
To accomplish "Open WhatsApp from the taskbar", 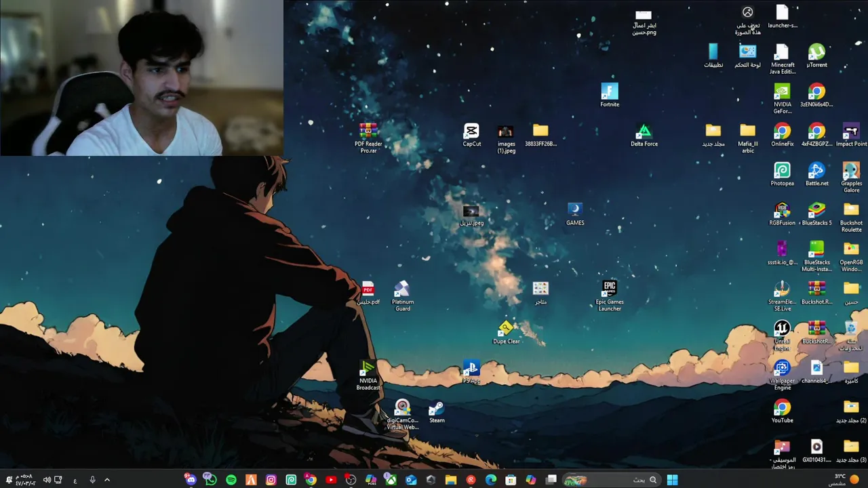I will pyautogui.click(x=210, y=480).
